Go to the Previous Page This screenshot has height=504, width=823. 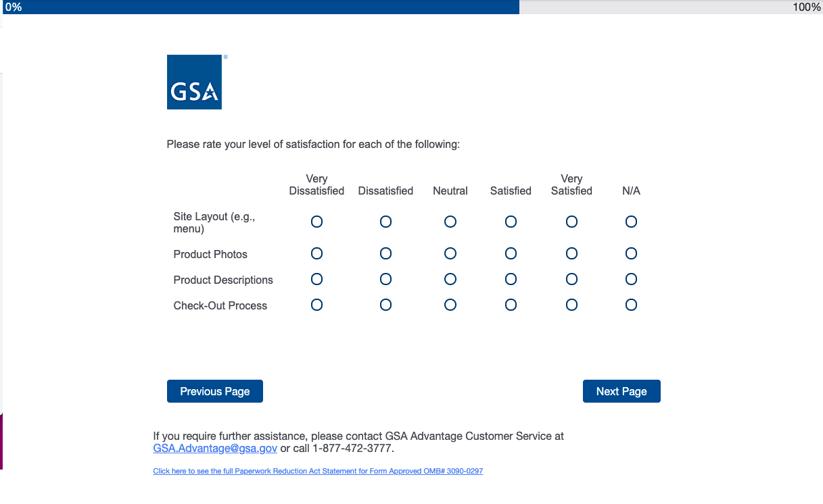(x=215, y=391)
